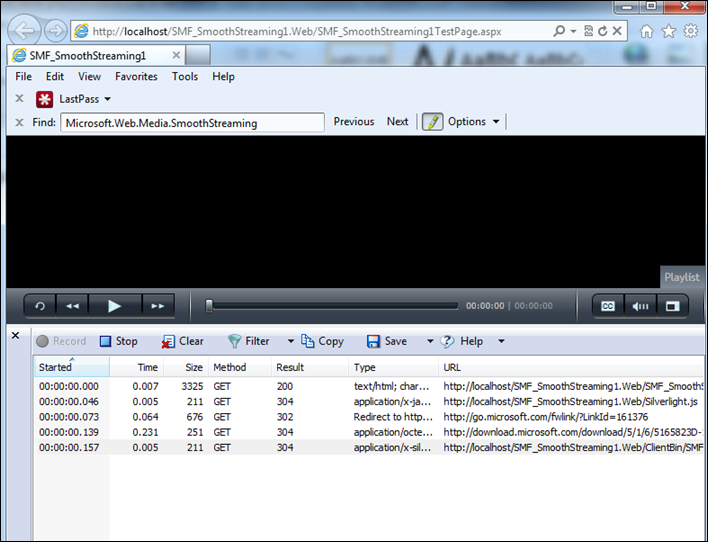Open the address bar dropdown arrow

tap(573, 31)
